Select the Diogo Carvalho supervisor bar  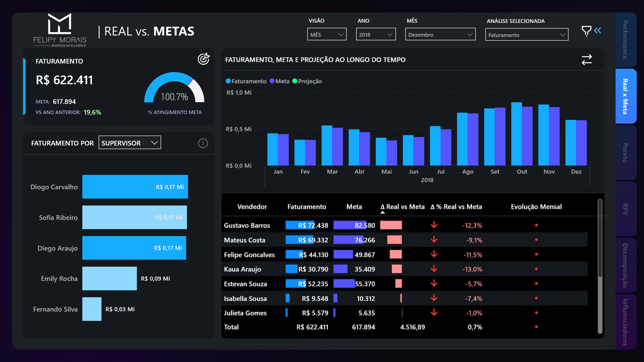pos(135,187)
